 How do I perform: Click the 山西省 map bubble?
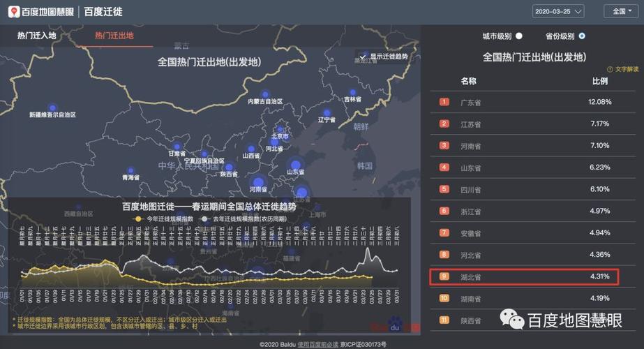tap(251, 149)
